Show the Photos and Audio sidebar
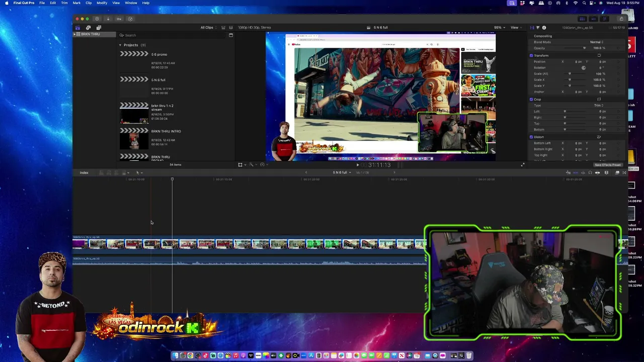Viewport: 644px width, 362px height. click(88, 28)
